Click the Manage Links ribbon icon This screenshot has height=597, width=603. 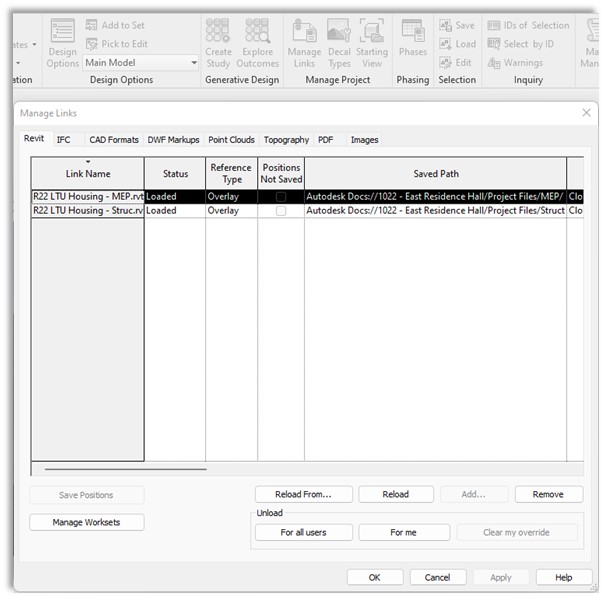click(x=304, y=30)
